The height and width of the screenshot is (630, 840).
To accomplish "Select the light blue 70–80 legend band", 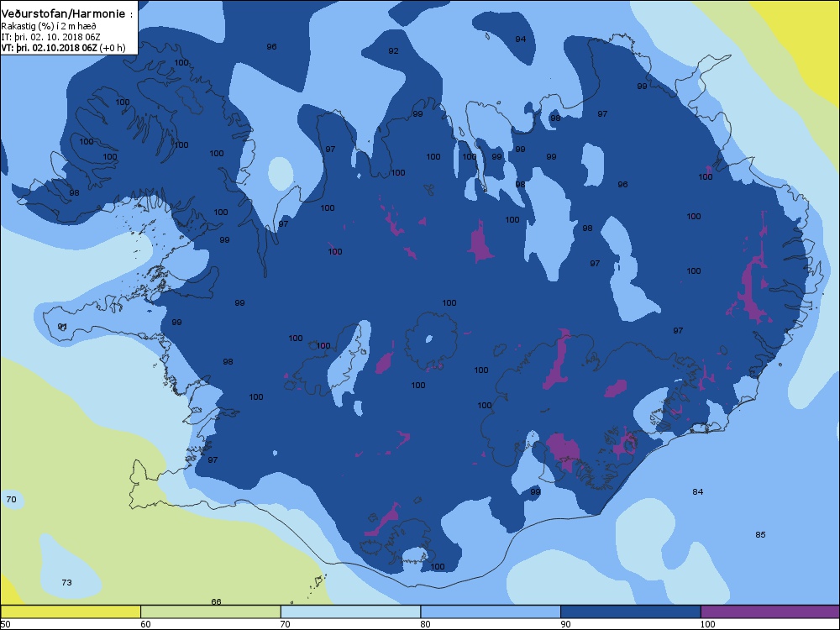I will tap(350, 612).
